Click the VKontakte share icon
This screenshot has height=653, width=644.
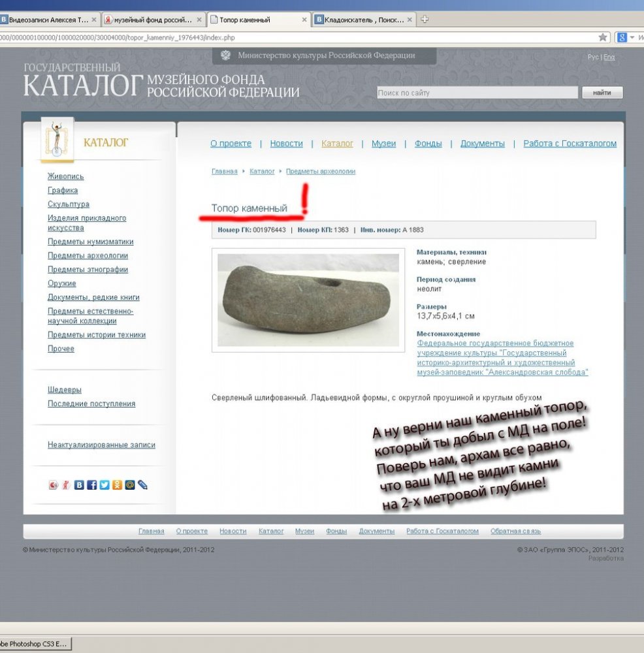(79, 485)
